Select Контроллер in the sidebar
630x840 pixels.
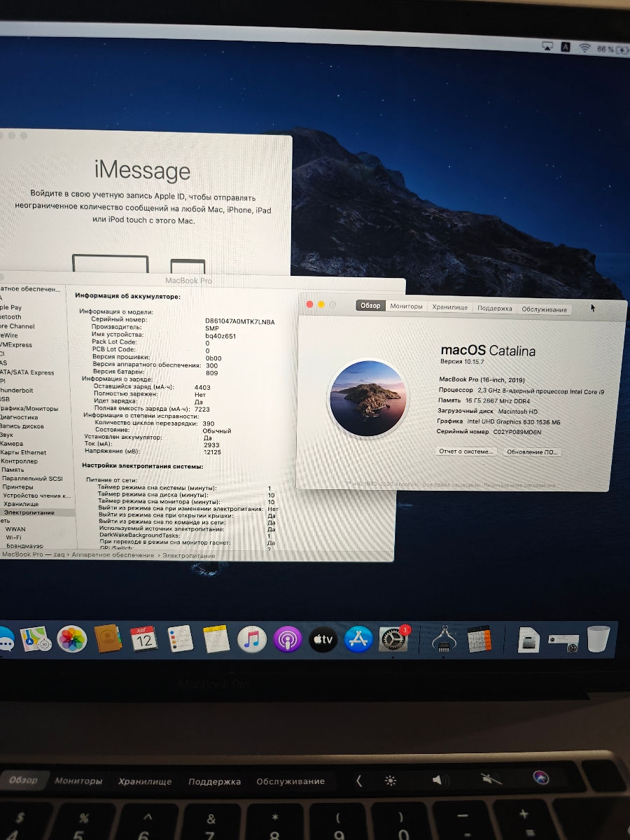pos(19,461)
